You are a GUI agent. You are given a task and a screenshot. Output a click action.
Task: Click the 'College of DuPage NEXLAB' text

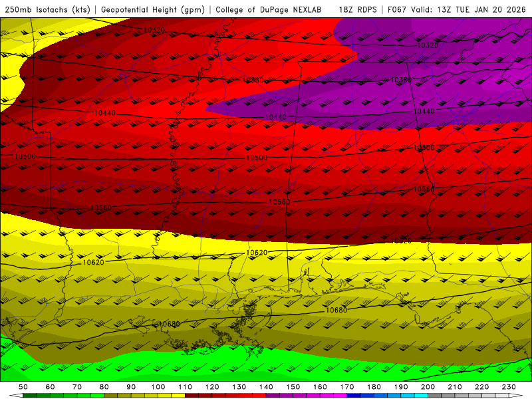[x=269, y=10]
